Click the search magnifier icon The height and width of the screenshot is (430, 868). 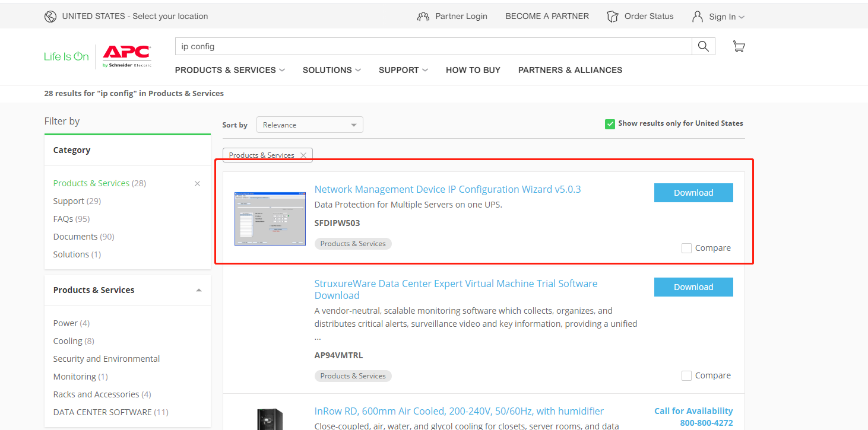pyautogui.click(x=704, y=46)
